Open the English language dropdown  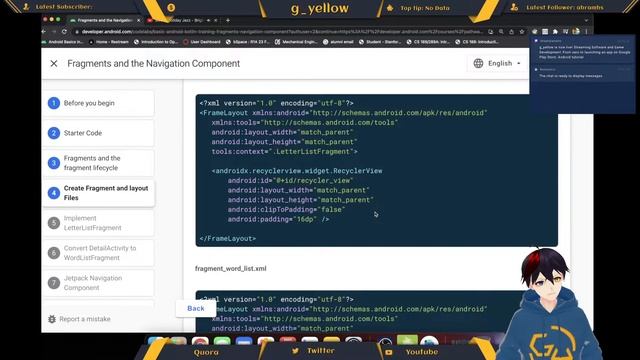[497, 63]
